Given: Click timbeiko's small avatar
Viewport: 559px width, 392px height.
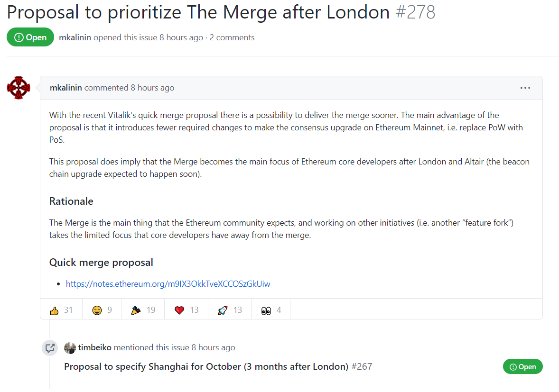Looking at the screenshot, I should point(70,348).
